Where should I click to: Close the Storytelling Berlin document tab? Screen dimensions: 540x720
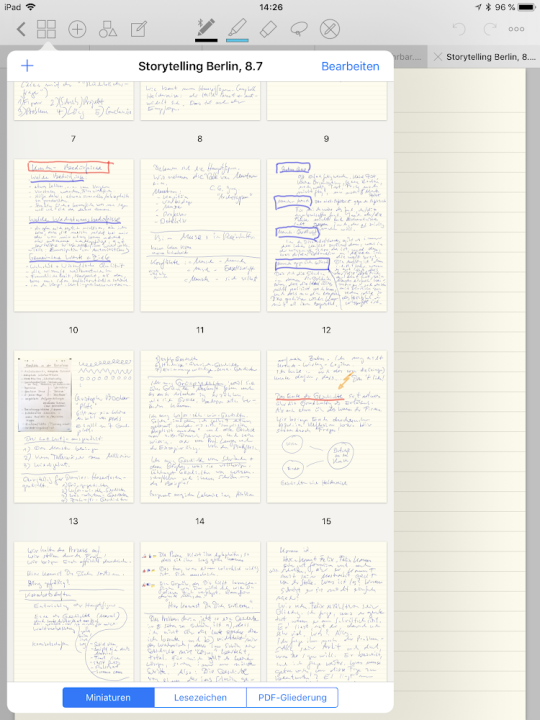coord(438,57)
